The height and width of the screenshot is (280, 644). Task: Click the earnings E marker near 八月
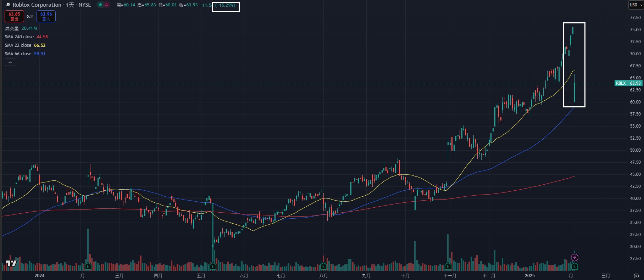tap(323, 266)
